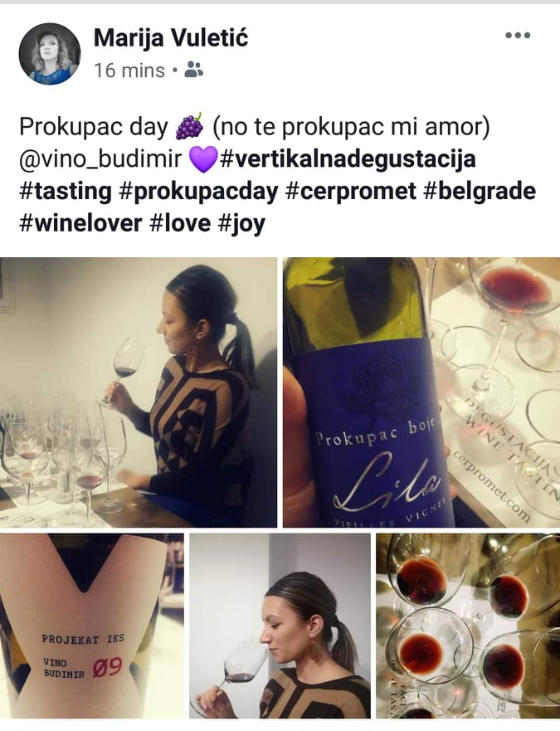Image resolution: width=560 pixels, height=731 pixels.
Task: Open the #winelover hashtag
Action: 80,223
